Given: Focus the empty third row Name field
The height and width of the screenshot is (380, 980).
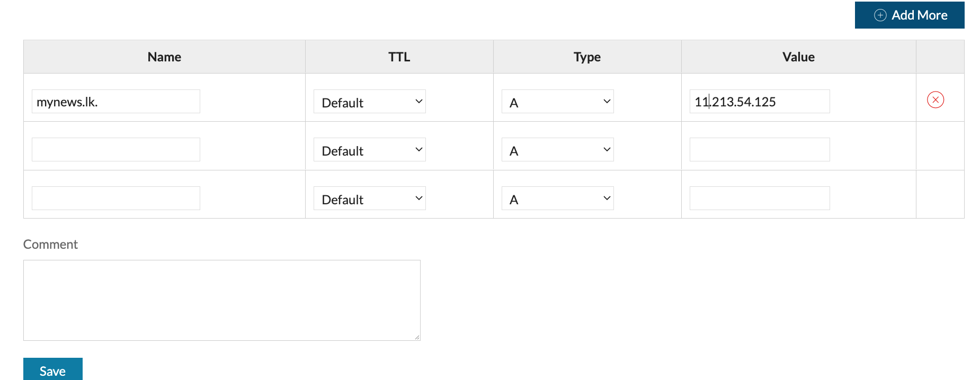Looking at the screenshot, I should (116, 198).
